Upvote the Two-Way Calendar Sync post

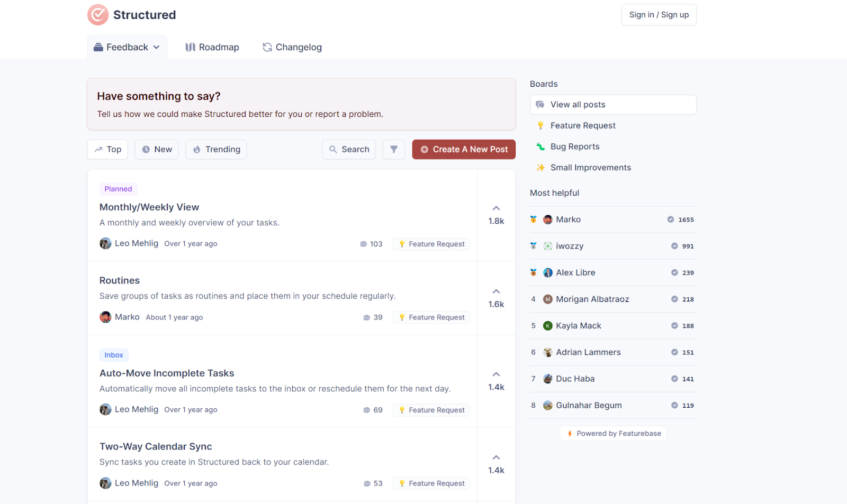(x=496, y=464)
